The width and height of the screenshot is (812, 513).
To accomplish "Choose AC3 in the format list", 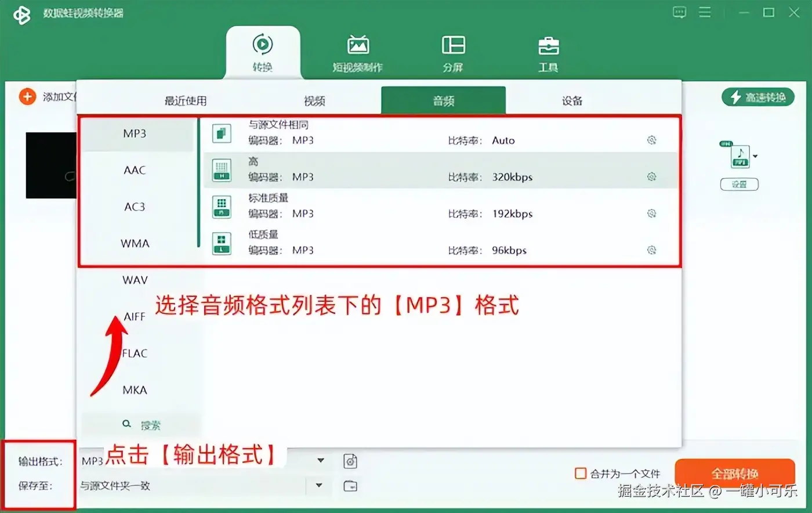I will (x=135, y=207).
